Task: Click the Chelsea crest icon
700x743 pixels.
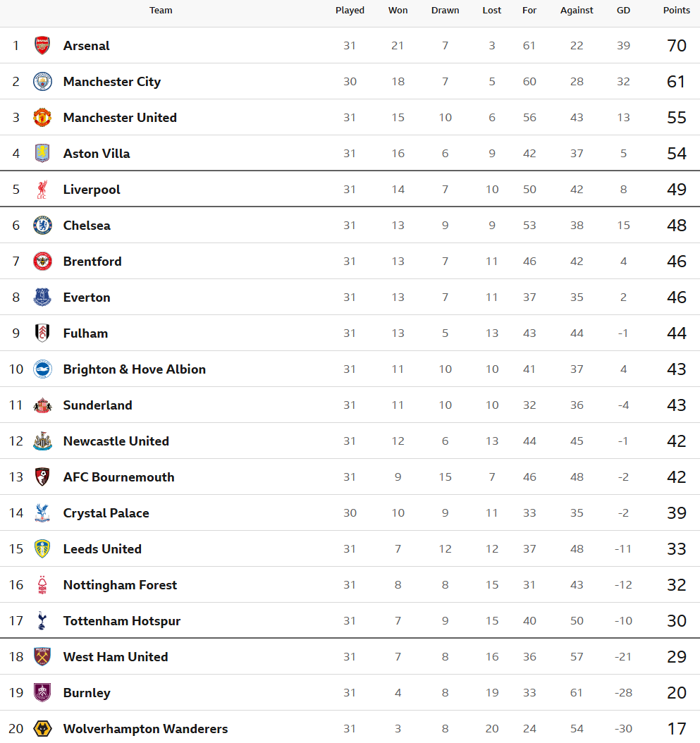Action: pyautogui.click(x=42, y=226)
